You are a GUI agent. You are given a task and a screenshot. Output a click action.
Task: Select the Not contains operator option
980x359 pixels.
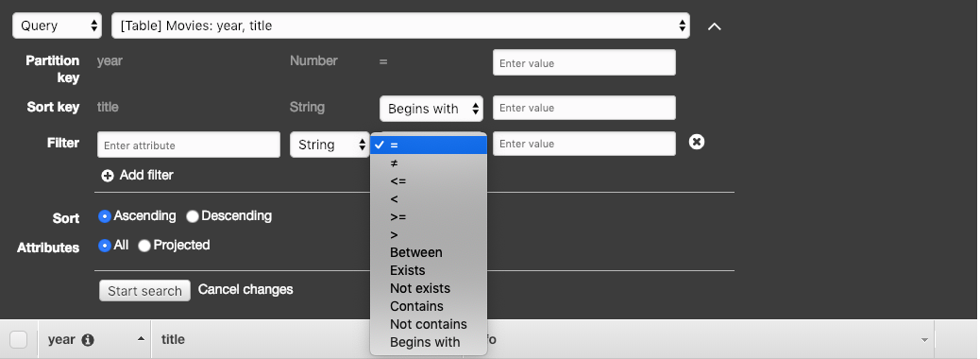click(429, 325)
